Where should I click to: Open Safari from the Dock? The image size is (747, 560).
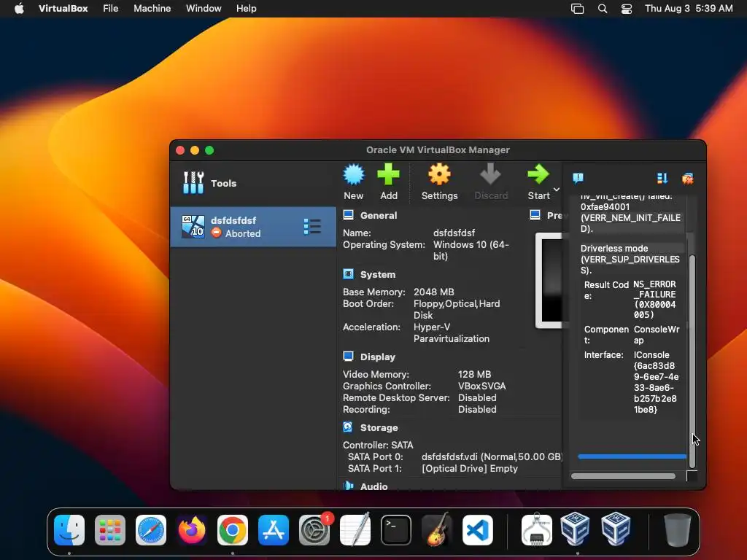click(x=151, y=529)
